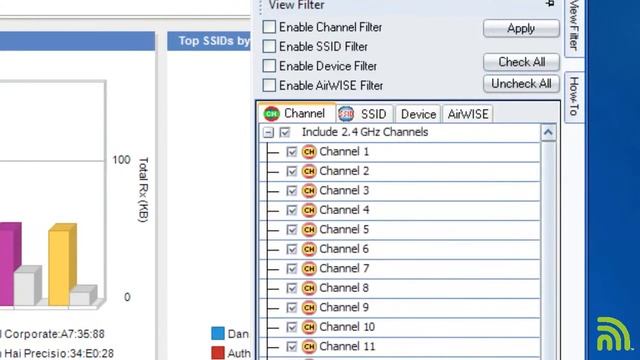Uncheck the Channel 9 checkbox

point(291,307)
